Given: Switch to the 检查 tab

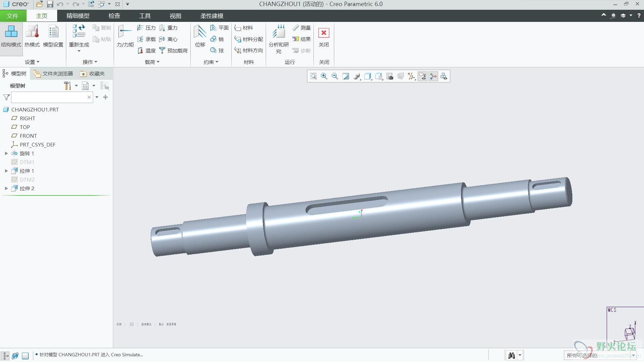Looking at the screenshot, I should 114,16.
